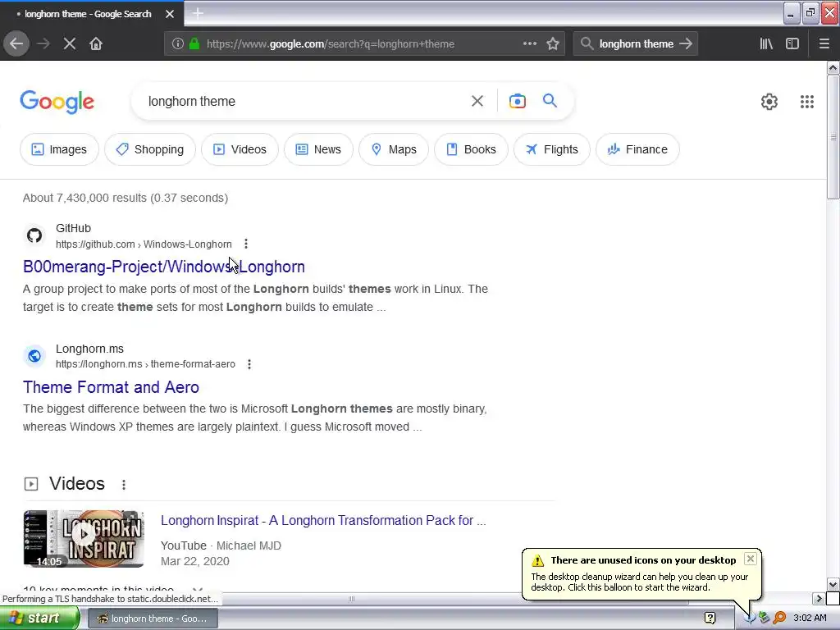
Task: Click the GitHub favicon on first result
Action: coord(34,235)
